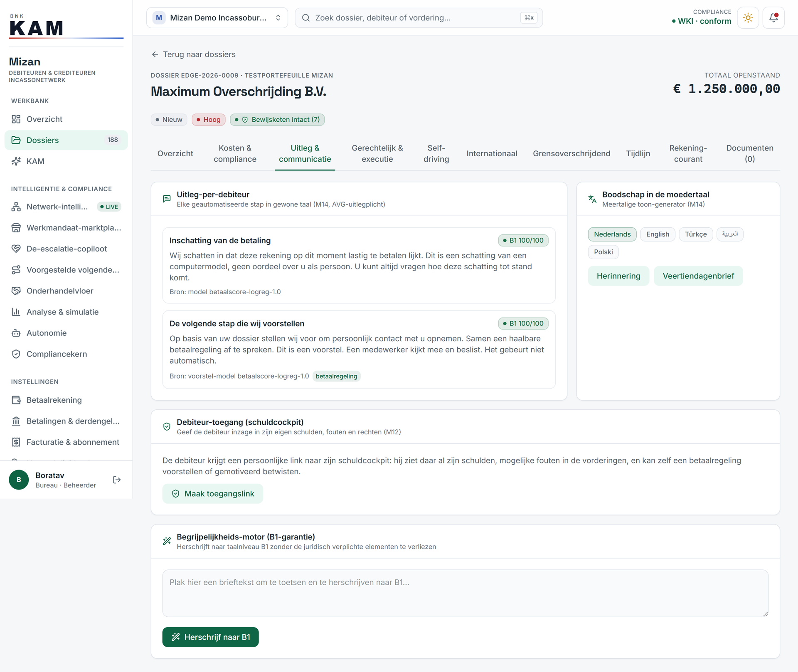Open the Tijdlijn tab
Screen dimensions: 798x672
638,153
